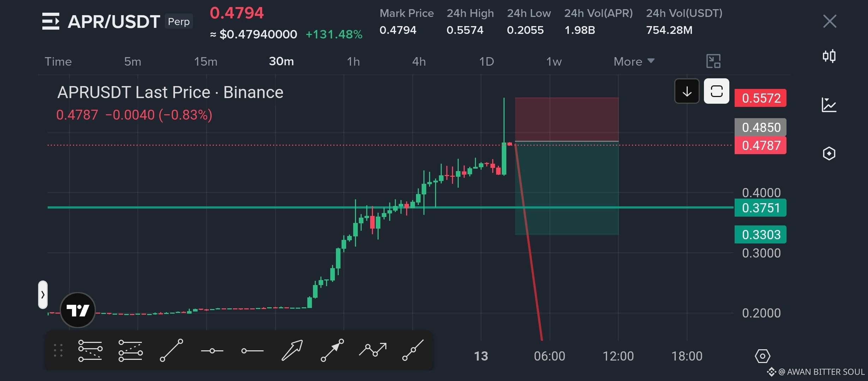Viewport: 868px width, 381px height.
Task: Click the Mark Price value 0.4794
Action: tap(398, 30)
